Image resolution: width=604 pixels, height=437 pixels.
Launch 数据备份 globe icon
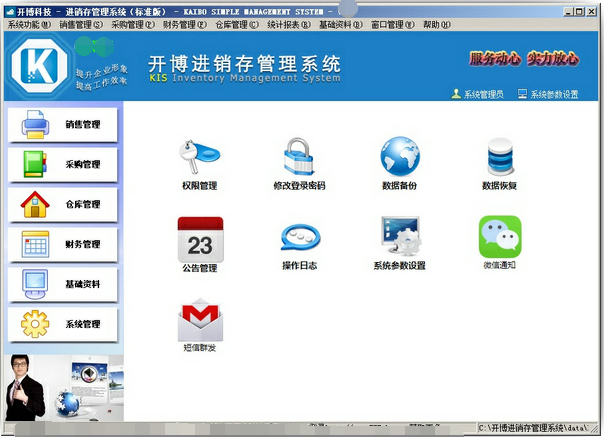pos(400,156)
